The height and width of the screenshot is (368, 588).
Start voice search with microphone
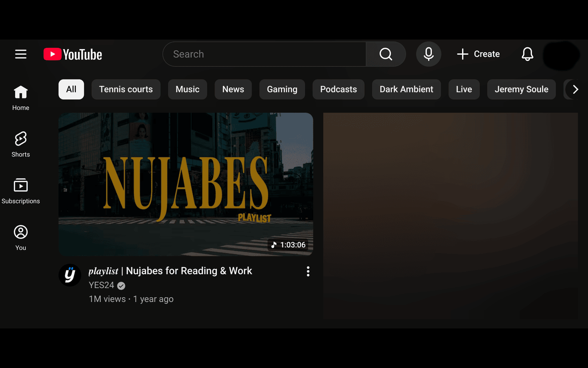pyautogui.click(x=429, y=54)
